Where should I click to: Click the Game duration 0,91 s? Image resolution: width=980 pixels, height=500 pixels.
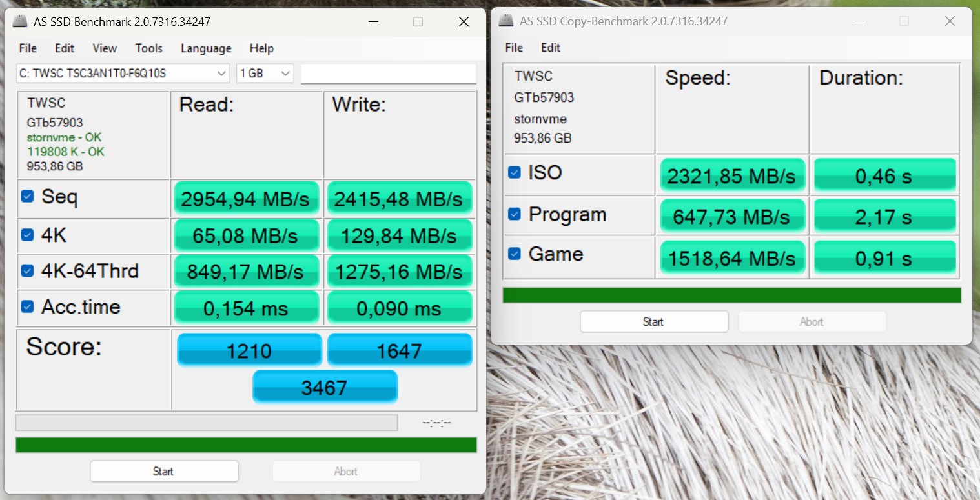(884, 257)
